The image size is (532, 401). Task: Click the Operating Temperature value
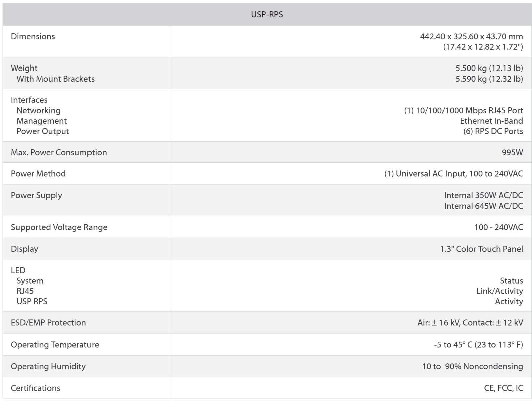coord(478,345)
